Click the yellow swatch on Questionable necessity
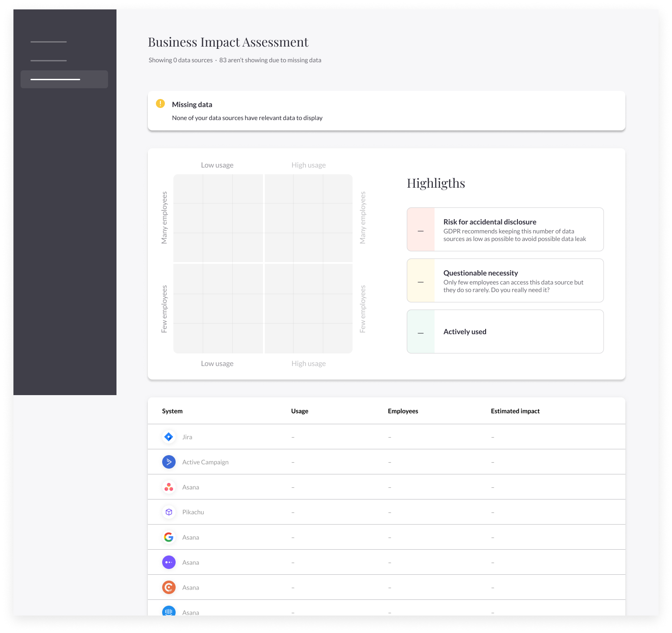This screenshot has width=672, height=633. point(421,280)
